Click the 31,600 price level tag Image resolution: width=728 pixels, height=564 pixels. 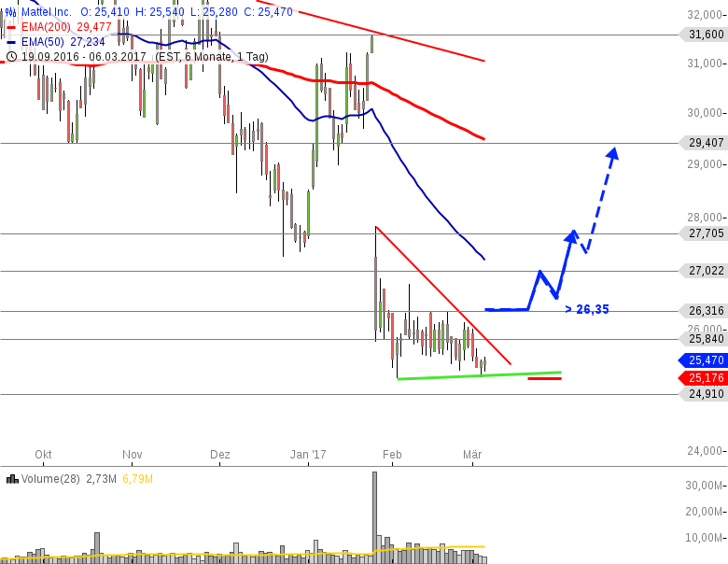[703, 35]
